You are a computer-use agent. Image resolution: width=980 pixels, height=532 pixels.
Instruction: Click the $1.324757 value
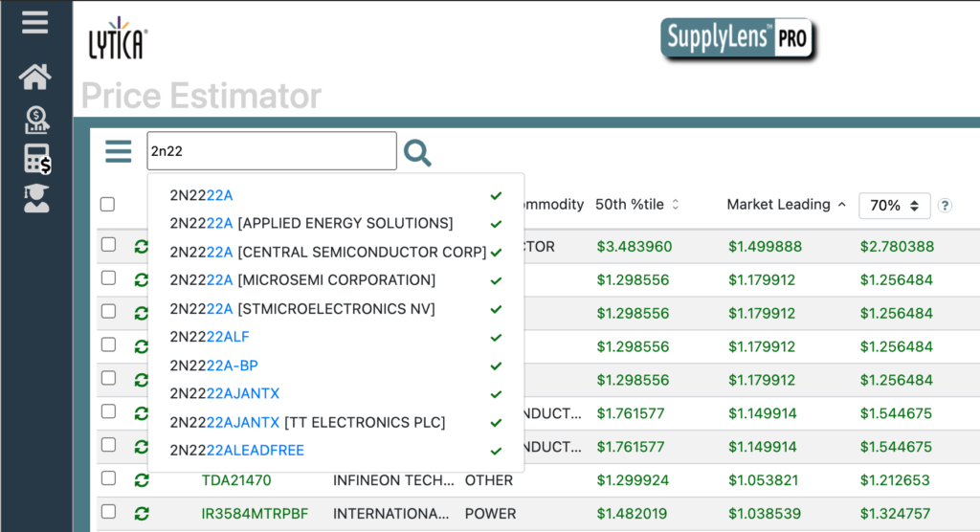pyautogui.click(x=896, y=514)
